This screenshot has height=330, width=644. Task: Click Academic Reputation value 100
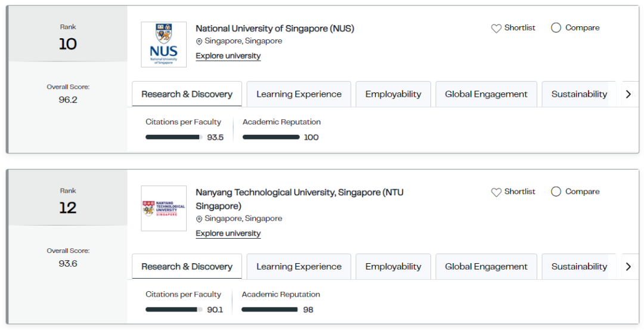311,137
